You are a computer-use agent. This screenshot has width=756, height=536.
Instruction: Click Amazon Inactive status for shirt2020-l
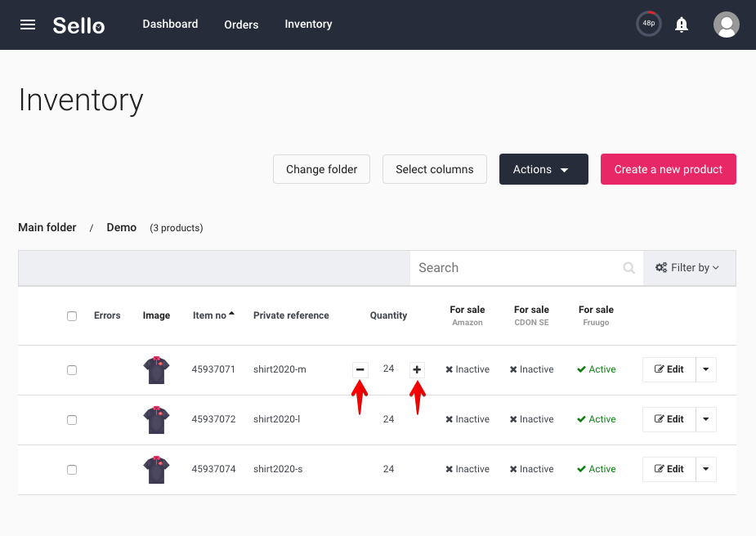click(467, 419)
